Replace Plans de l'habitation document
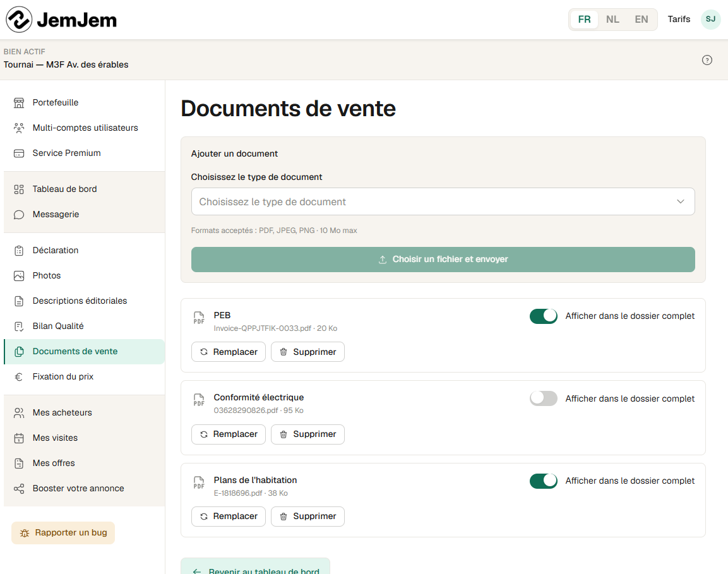The image size is (728, 574). 229,517
